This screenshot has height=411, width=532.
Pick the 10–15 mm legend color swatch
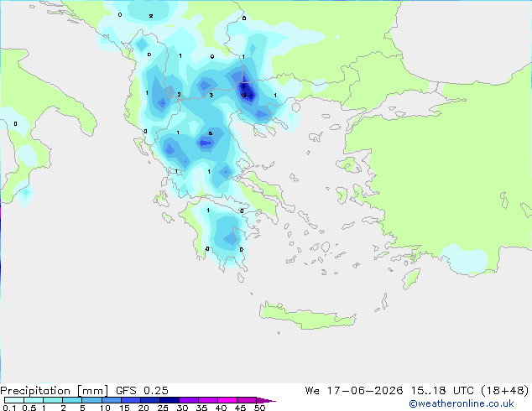tap(112, 400)
